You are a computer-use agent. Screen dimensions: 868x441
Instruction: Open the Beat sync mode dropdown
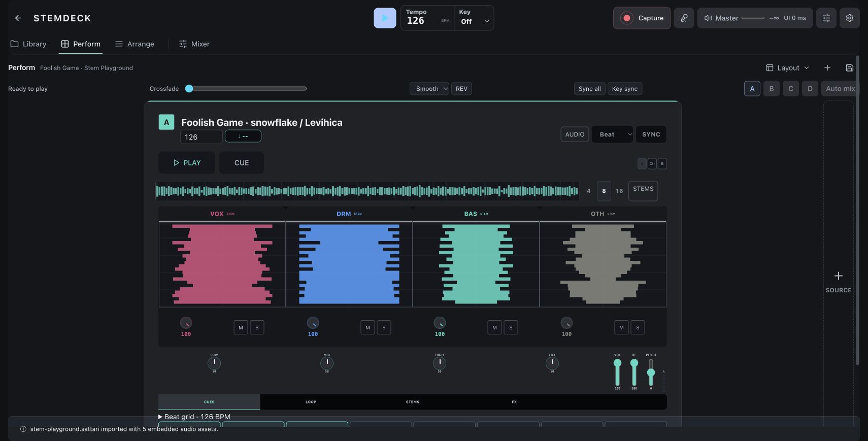(x=612, y=134)
